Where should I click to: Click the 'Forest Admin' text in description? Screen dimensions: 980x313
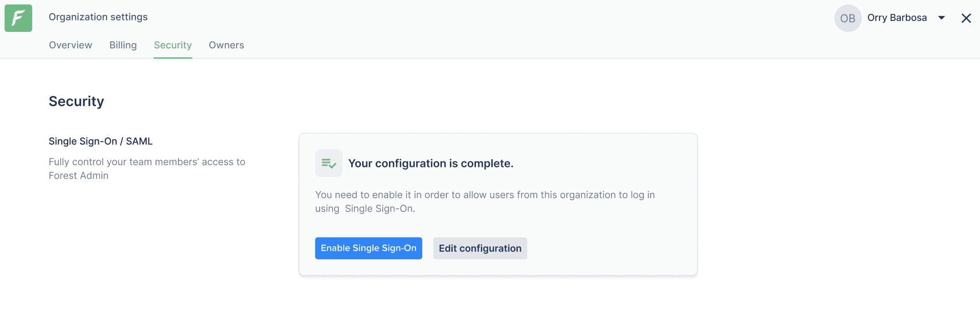coord(78,176)
